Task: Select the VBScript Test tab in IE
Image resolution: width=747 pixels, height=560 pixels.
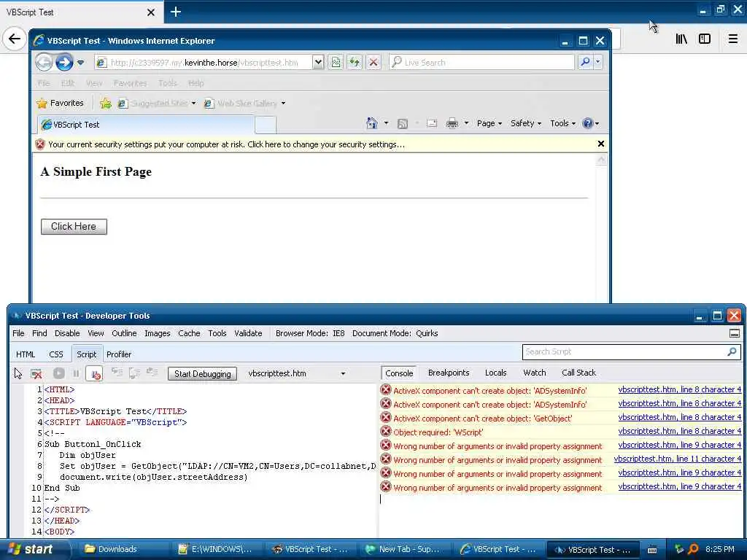Action: click(x=145, y=125)
